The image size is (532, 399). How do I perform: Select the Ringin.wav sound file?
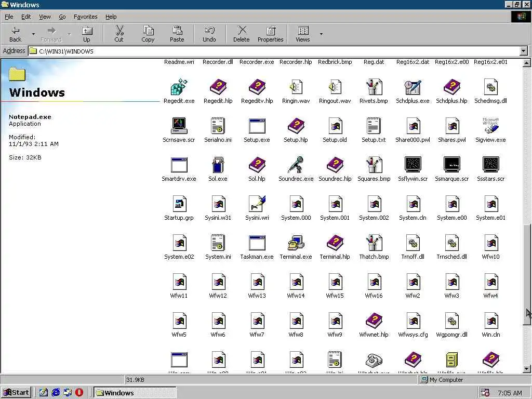[296, 87]
